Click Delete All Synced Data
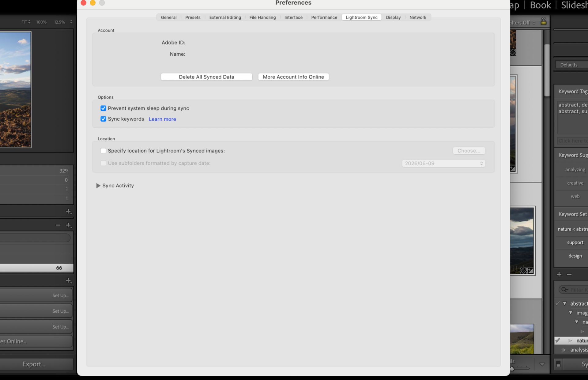 (206, 77)
